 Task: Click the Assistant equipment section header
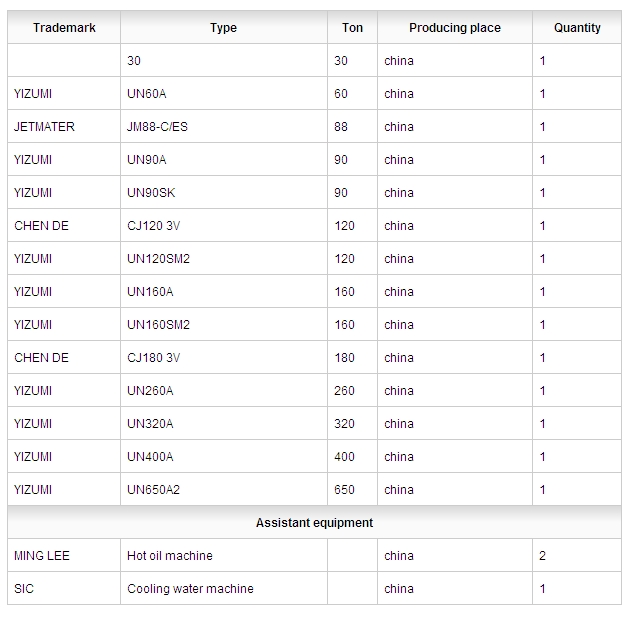(314, 522)
